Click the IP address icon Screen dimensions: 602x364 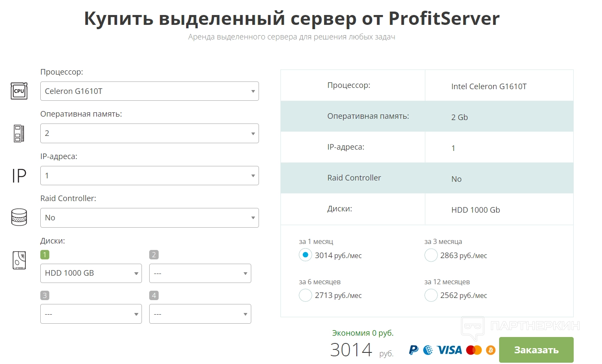click(19, 176)
